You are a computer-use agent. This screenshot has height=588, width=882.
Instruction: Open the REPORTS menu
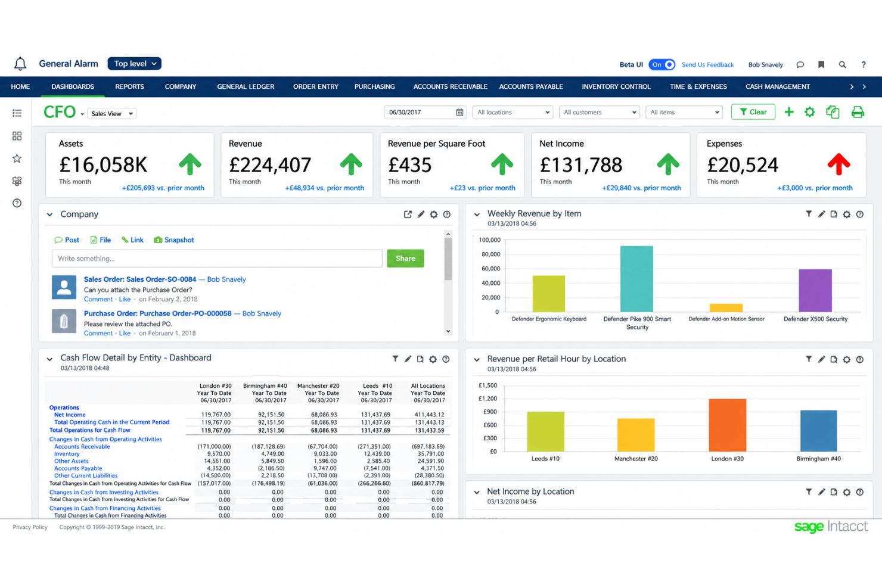[129, 87]
